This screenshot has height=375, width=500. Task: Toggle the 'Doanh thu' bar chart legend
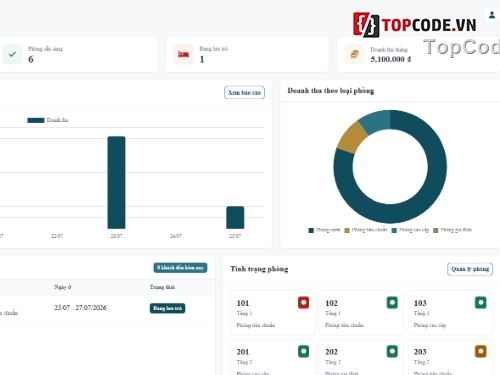coord(48,120)
